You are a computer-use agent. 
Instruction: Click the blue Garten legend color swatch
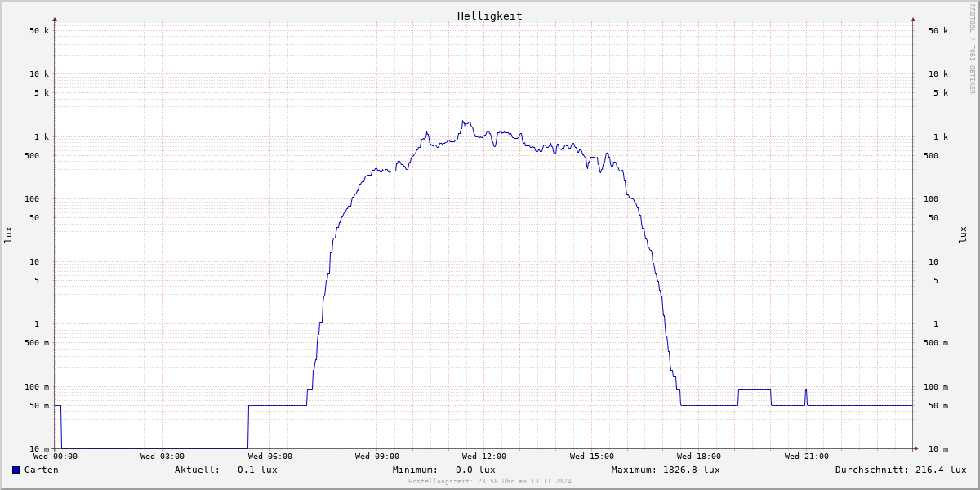pos(16,470)
